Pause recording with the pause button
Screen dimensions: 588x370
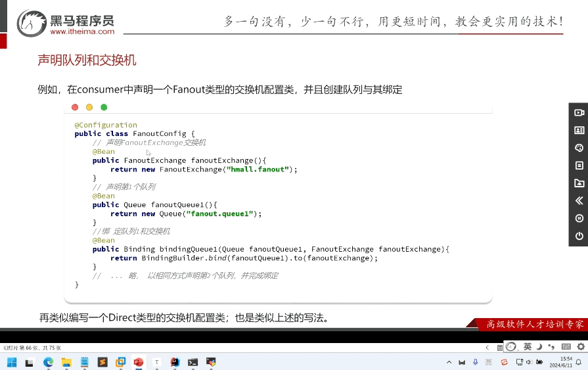(579, 218)
